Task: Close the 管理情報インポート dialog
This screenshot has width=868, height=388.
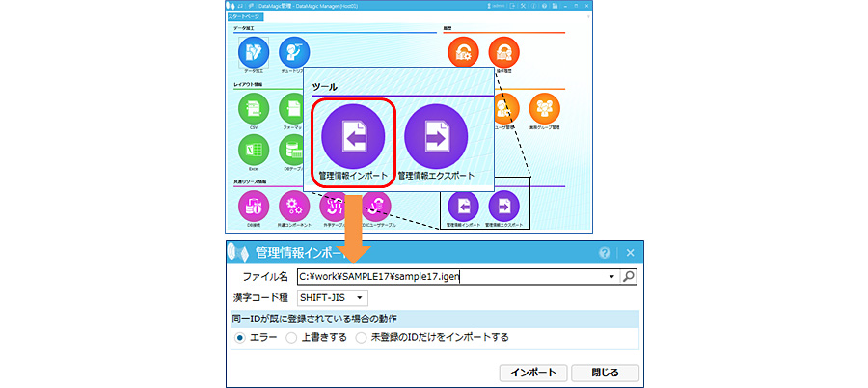Action: tap(605, 372)
